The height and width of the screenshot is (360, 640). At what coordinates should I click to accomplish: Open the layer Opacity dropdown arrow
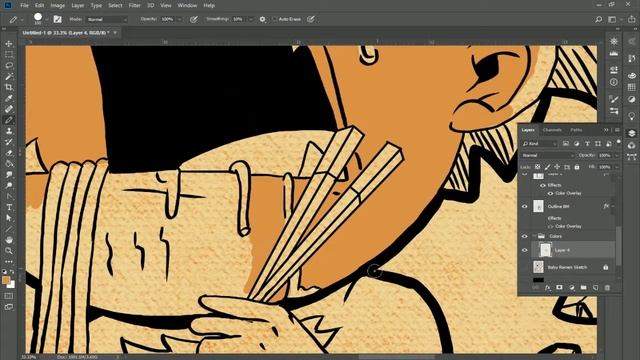pyautogui.click(x=617, y=156)
